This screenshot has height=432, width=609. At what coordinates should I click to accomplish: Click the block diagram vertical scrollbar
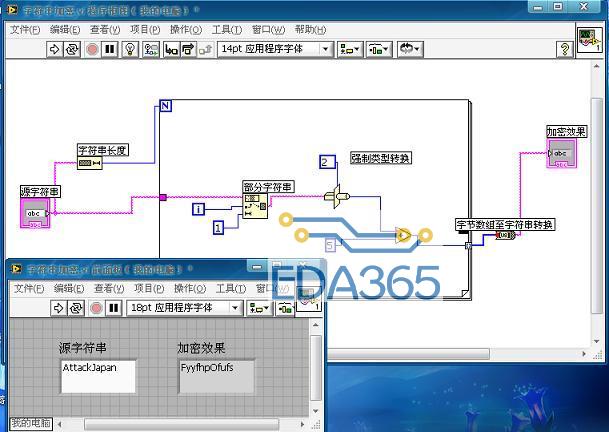click(597, 204)
